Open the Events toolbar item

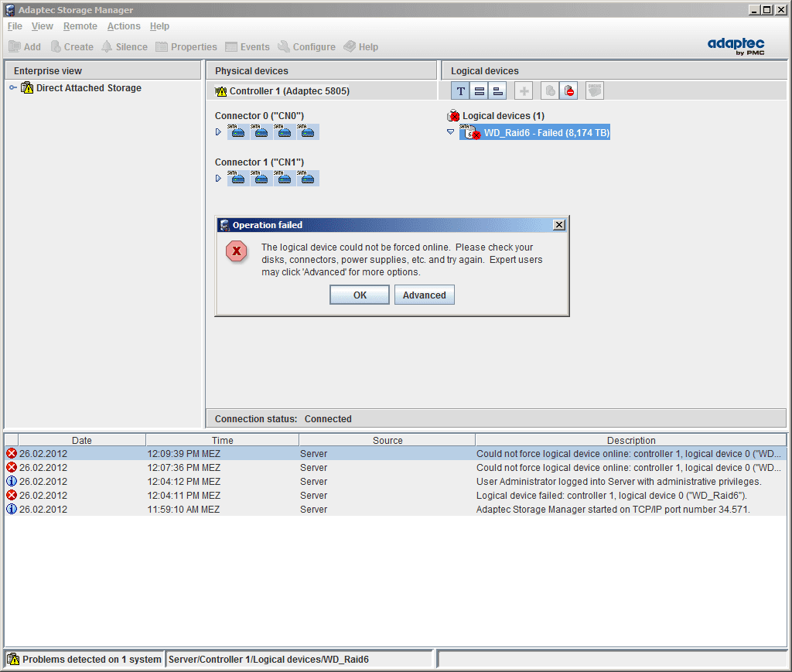click(x=247, y=46)
